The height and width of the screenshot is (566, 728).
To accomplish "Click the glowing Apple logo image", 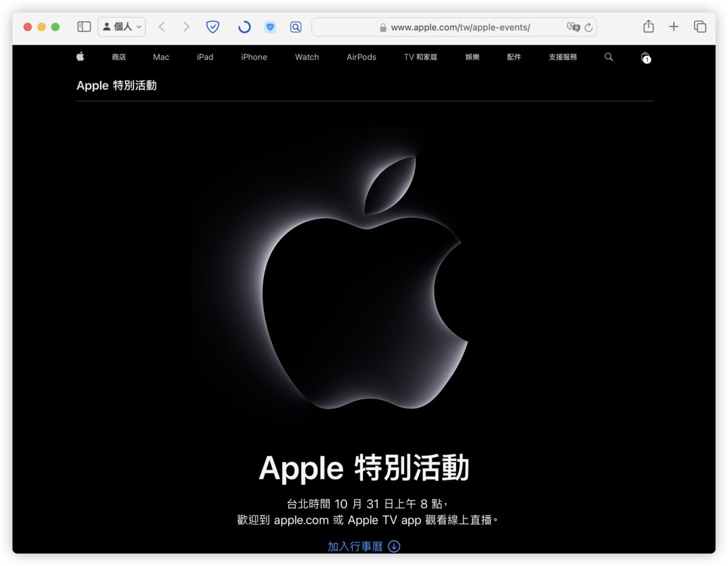I will (366, 283).
